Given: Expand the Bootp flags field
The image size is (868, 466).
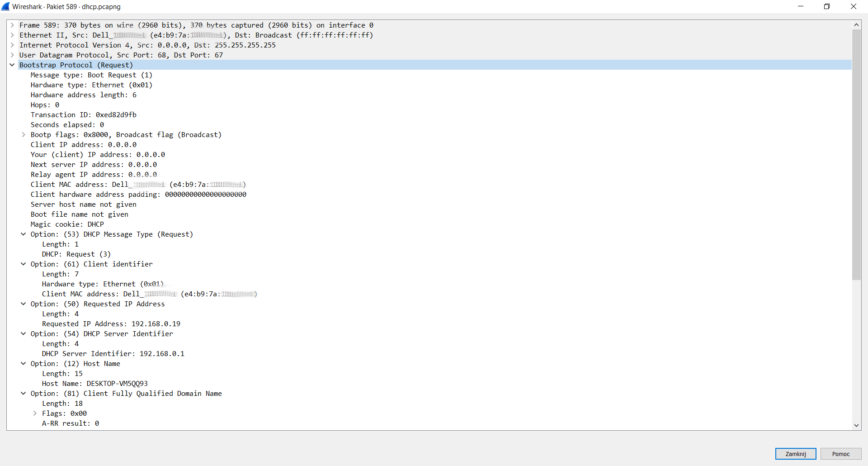Looking at the screenshot, I should pyautogui.click(x=24, y=135).
